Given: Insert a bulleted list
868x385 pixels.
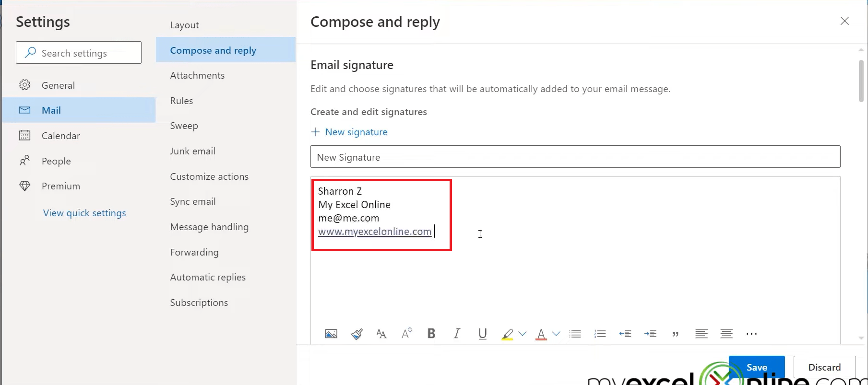Looking at the screenshot, I should click(575, 334).
